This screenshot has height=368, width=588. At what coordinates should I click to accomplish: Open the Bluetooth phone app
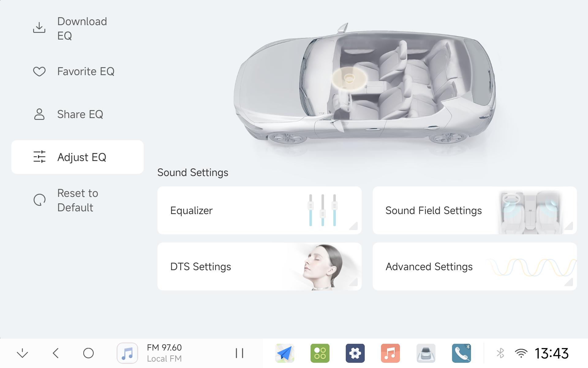[462, 353]
